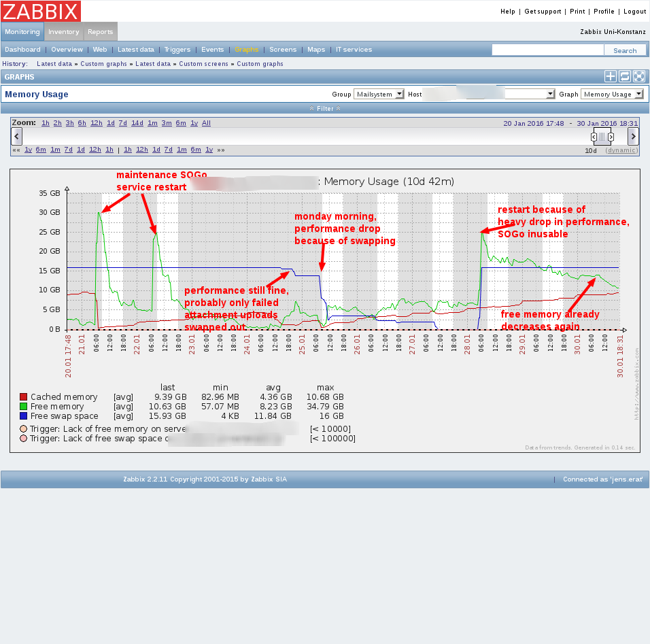Click the timeline scroll right arrow
650x644 pixels.
632,137
